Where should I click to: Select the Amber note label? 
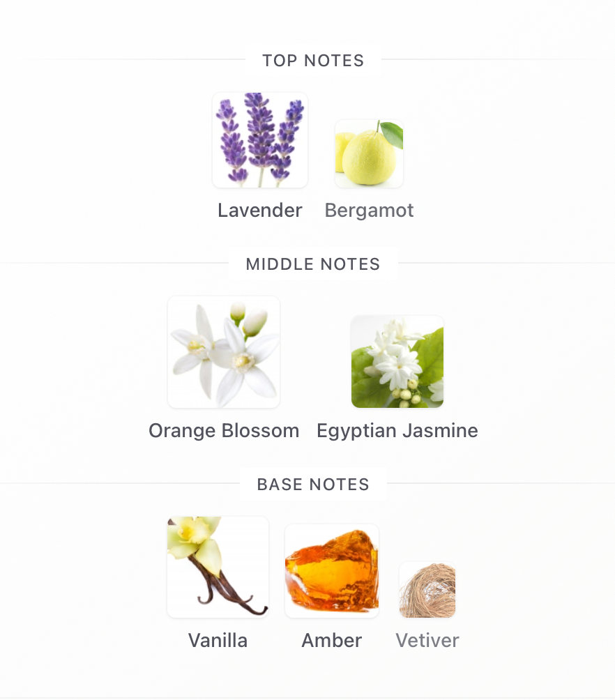(332, 641)
